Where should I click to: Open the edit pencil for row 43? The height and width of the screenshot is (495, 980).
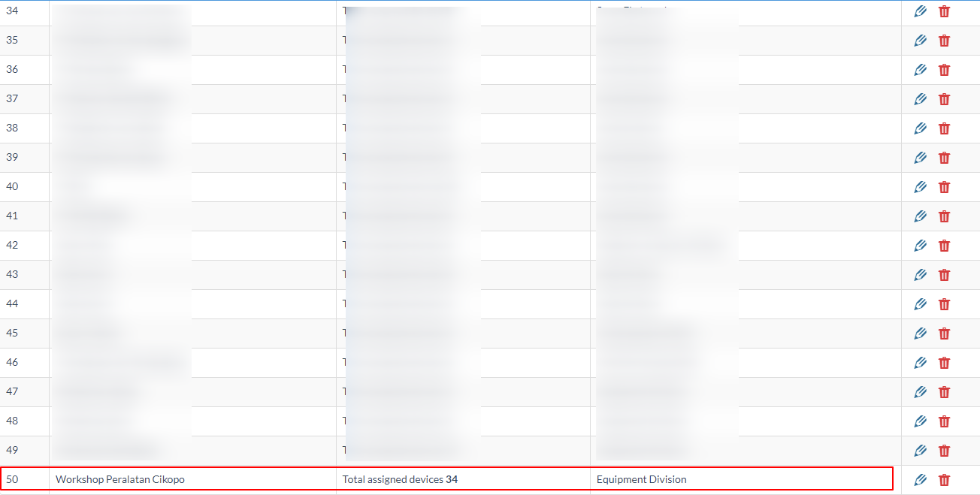920,275
